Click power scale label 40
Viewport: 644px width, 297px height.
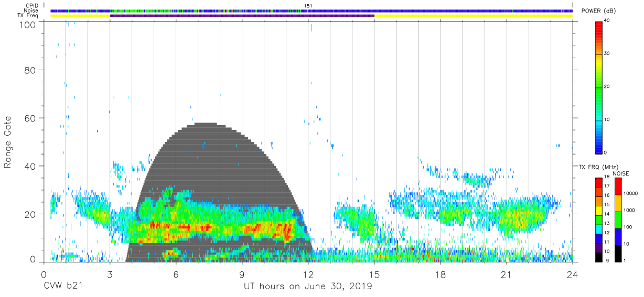tap(607, 21)
